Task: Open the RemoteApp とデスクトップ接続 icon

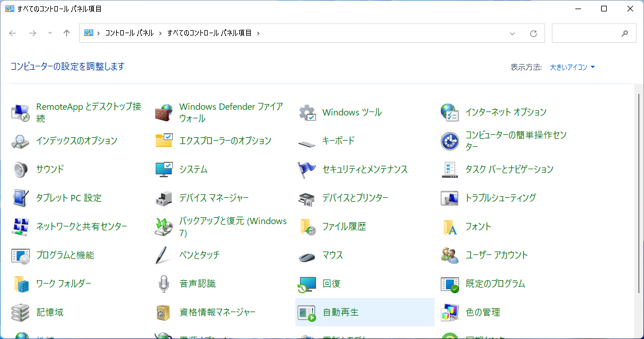Action: [20, 112]
